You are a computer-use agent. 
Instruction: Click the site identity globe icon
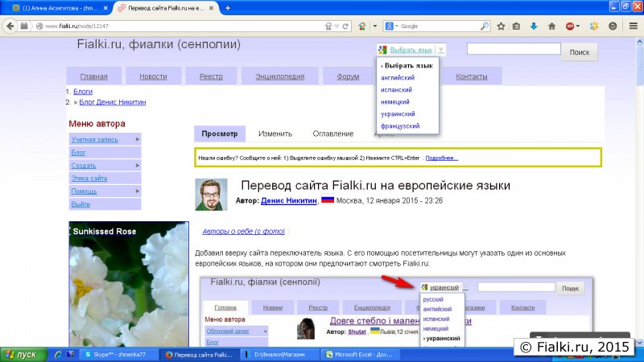click(39, 27)
